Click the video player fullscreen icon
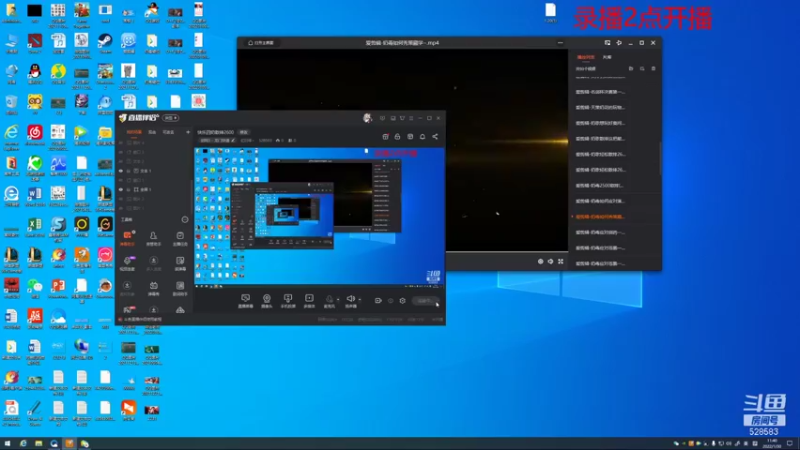Viewport: 800px width, 450px height. click(x=560, y=261)
